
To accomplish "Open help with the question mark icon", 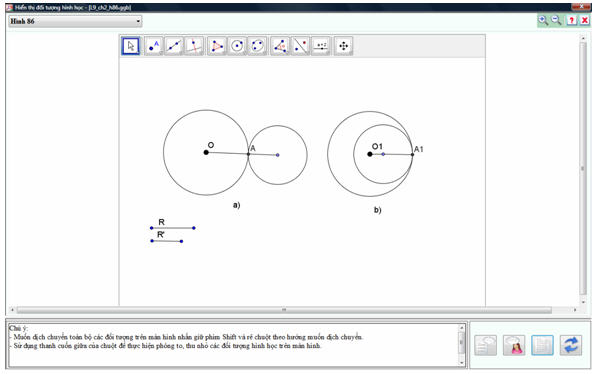I will 571,20.
